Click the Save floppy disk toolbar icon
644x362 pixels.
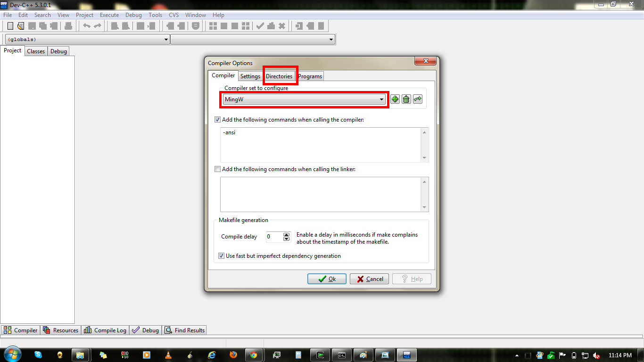point(32,26)
